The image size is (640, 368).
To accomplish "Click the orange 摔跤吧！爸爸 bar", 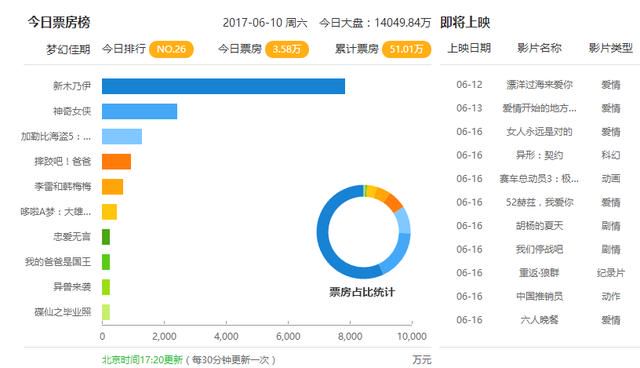I will 116,162.
